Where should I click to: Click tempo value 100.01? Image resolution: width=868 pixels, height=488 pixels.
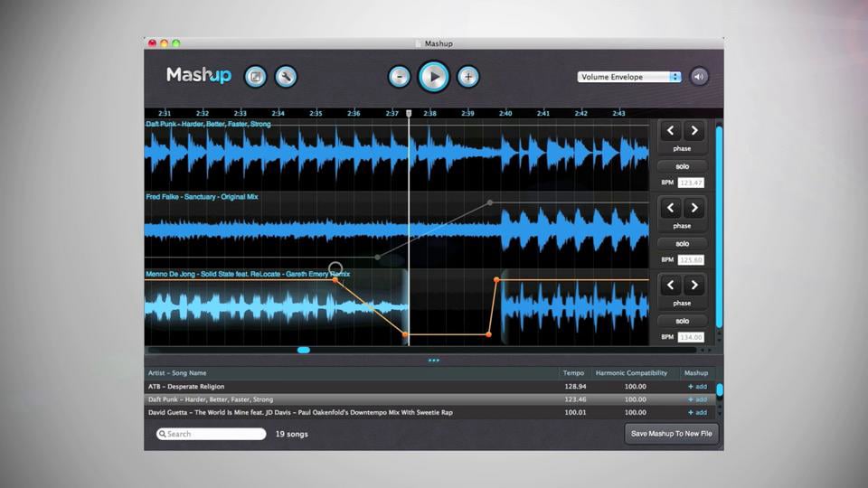point(575,412)
